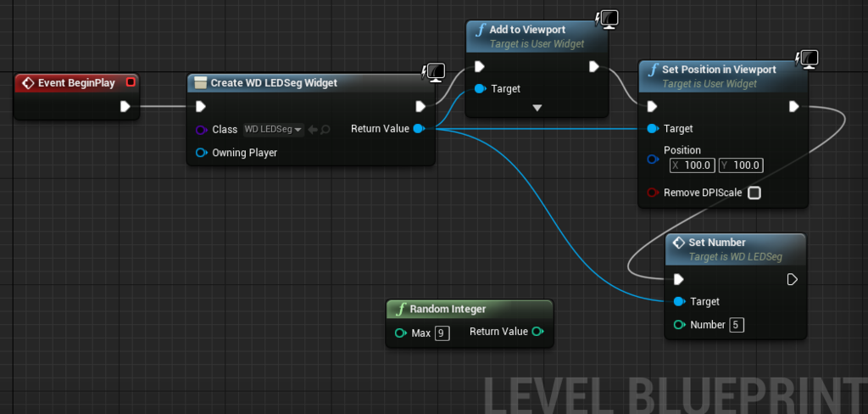Image resolution: width=868 pixels, height=414 pixels.
Task: Click the Position X value field
Action: tap(693, 165)
